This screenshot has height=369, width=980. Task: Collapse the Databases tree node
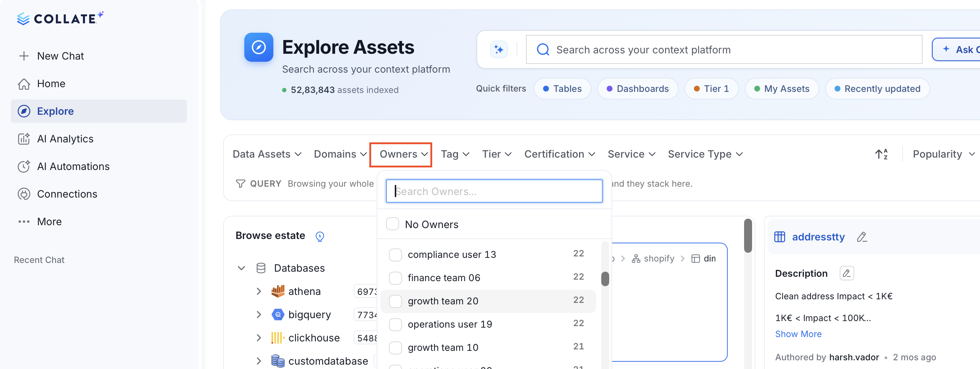click(x=241, y=268)
